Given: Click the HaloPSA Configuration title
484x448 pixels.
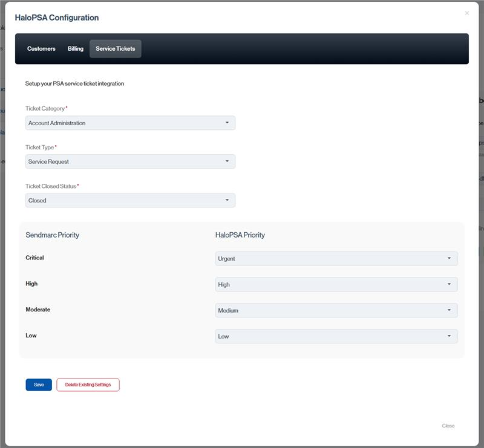Looking at the screenshot, I should (57, 18).
